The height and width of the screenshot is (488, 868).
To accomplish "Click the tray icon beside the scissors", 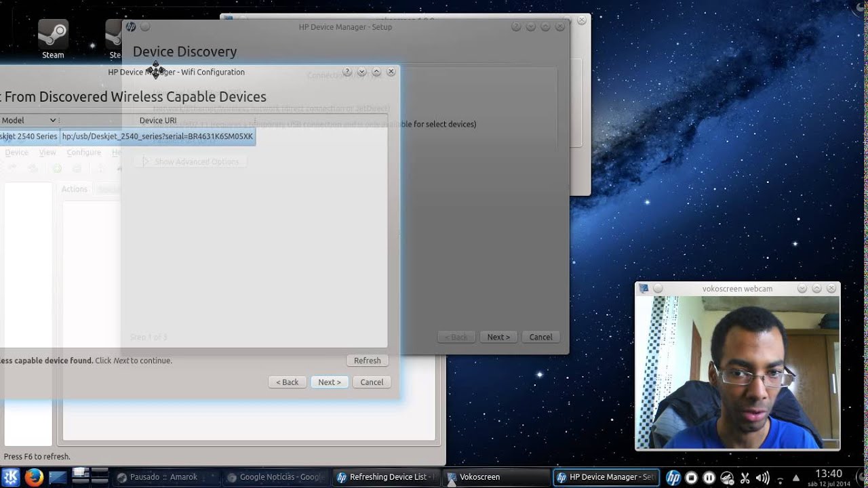I will (727, 477).
